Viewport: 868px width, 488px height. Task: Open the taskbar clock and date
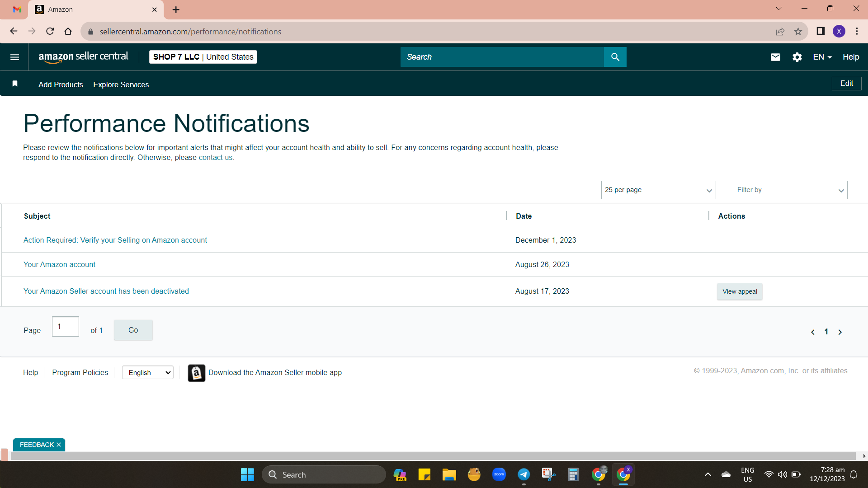click(827, 474)
